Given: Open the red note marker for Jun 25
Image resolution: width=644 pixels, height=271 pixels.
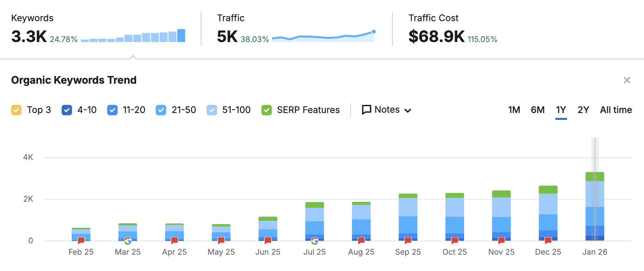Looking at the screenshot, I should click(268, 241).
